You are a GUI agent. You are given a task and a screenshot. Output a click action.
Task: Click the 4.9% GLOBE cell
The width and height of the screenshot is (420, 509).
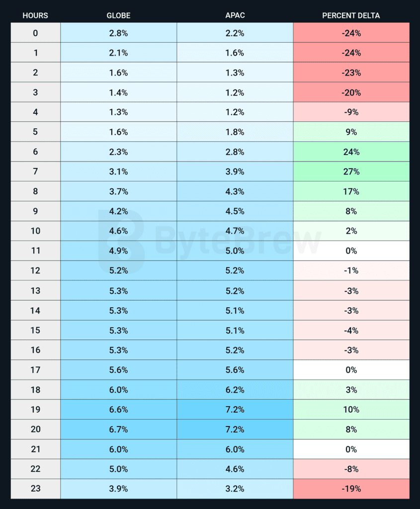coord(118,251)
